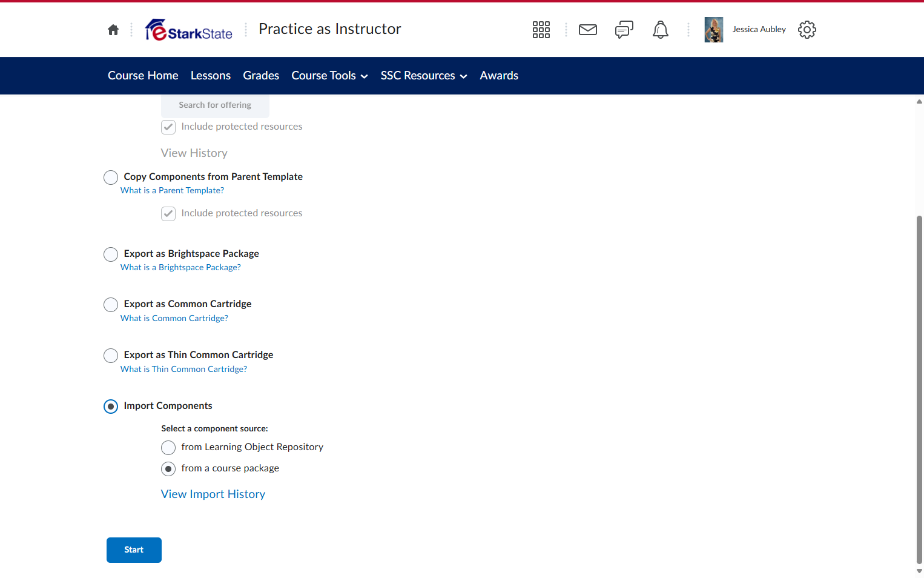Choose from a course package source

click(168, 469)
